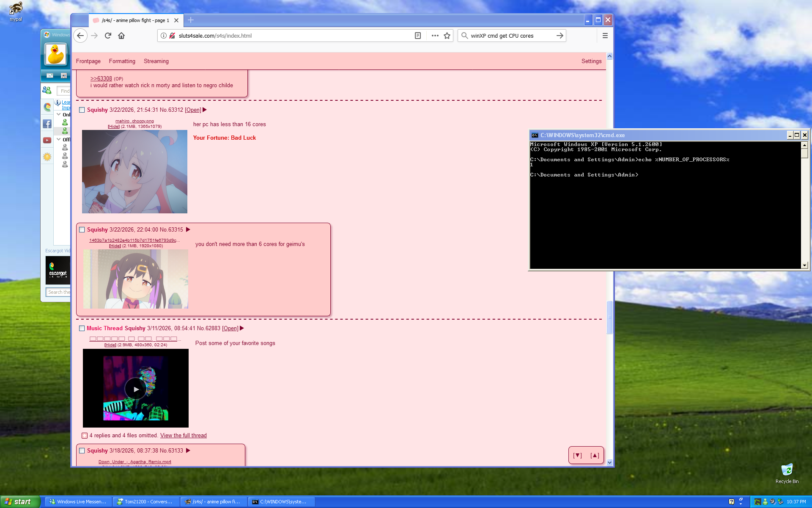Check the box for post No.63315

click(x=82, y=230)
